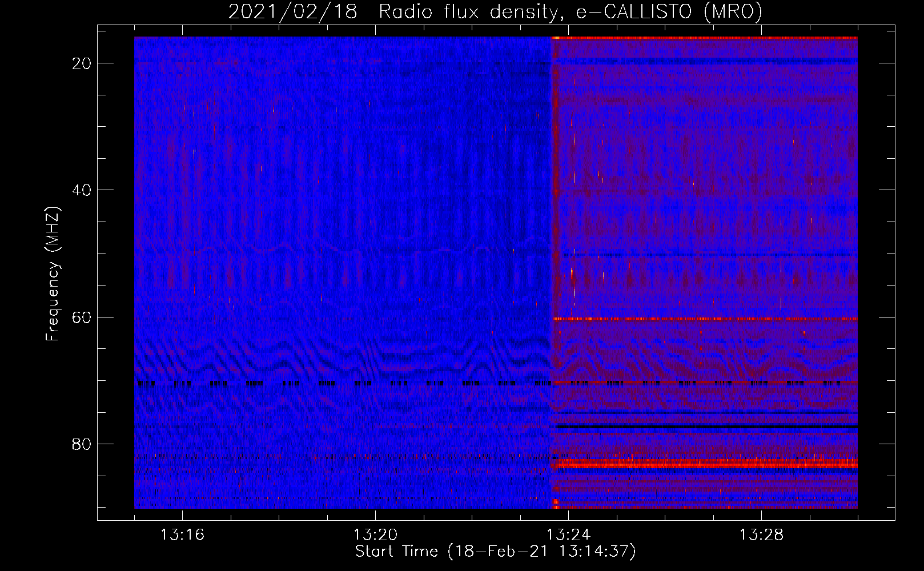924x571 pixels.
Task: Click the 40 MHz frequency tick label
Action: coord(82,190)
